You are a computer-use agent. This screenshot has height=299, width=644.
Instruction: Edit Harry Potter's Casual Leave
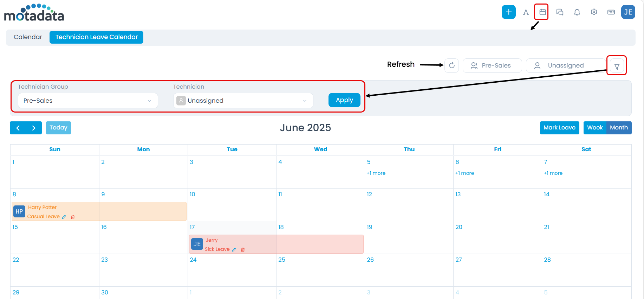64,217
